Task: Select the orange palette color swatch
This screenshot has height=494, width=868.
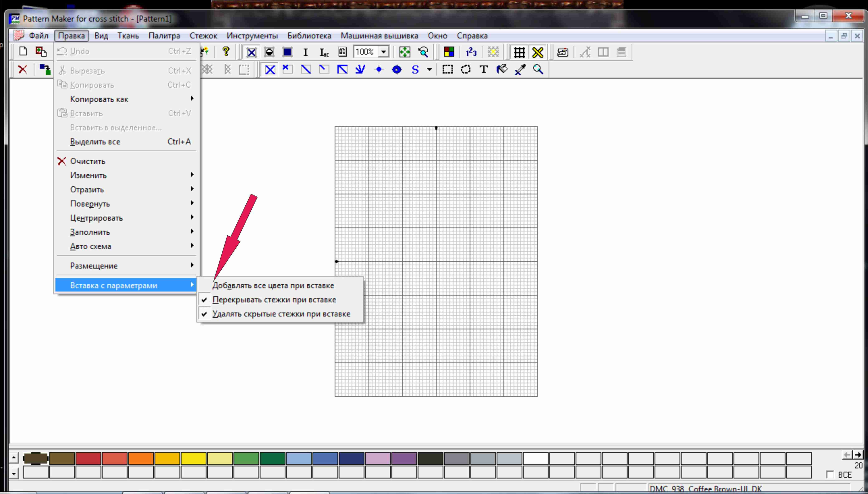Action: (141, 458)
